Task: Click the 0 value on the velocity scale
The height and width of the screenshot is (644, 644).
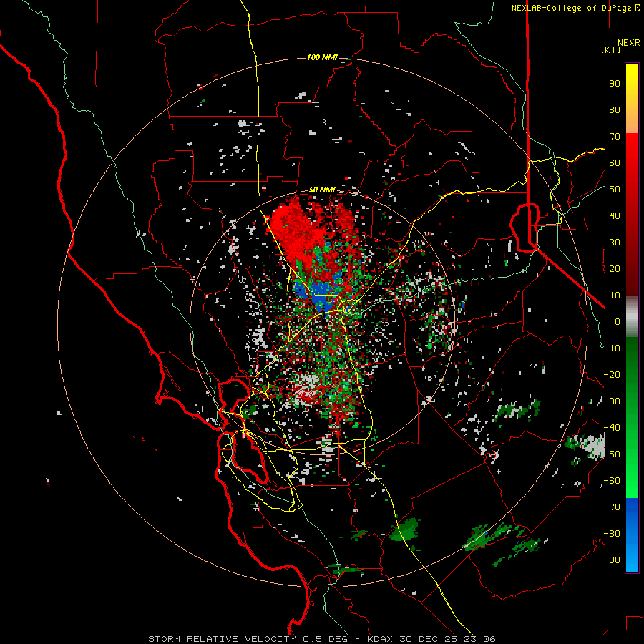Action: click(618, 321)
